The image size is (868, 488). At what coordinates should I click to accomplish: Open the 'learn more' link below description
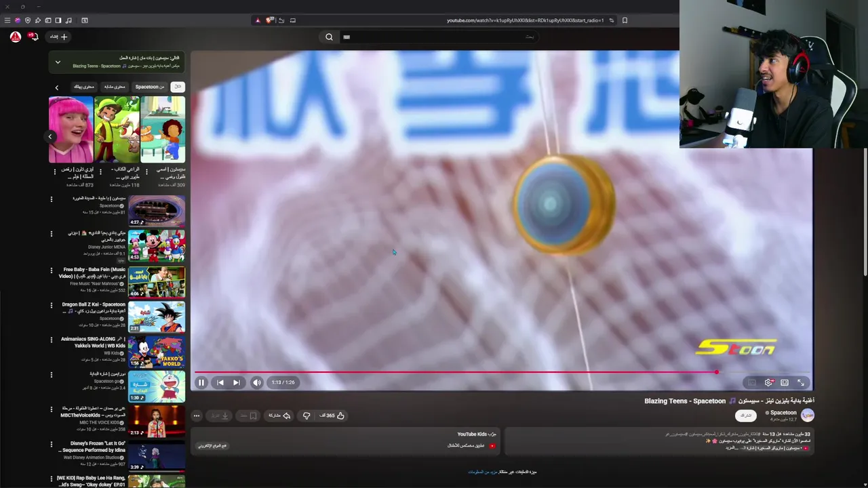pyautogui.click(x=482, y=472)
